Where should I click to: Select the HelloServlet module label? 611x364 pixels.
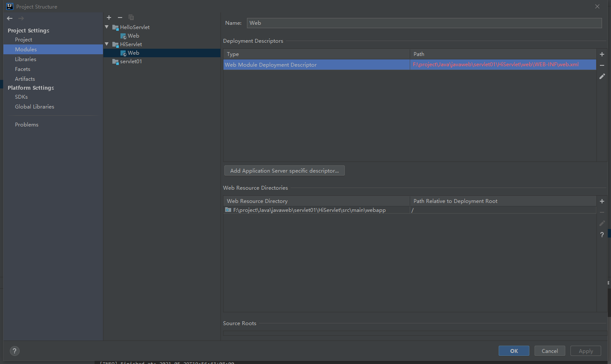(135, 27)
